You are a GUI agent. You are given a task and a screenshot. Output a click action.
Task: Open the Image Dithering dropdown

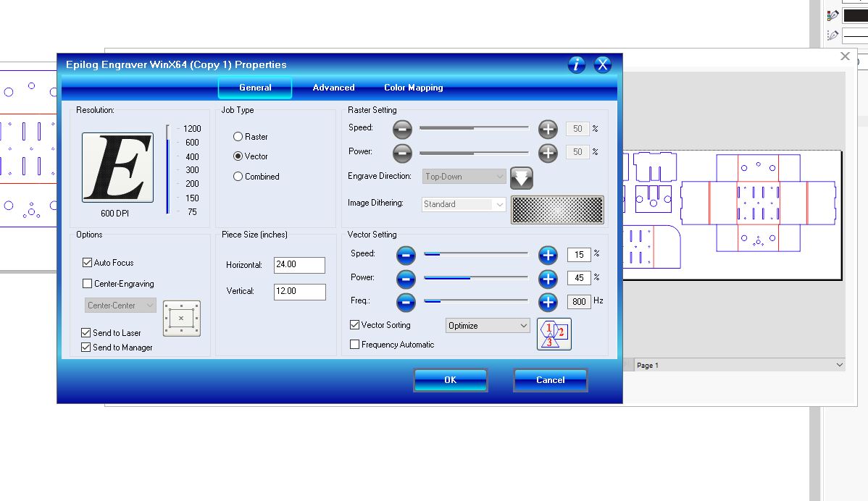(464, 204)
